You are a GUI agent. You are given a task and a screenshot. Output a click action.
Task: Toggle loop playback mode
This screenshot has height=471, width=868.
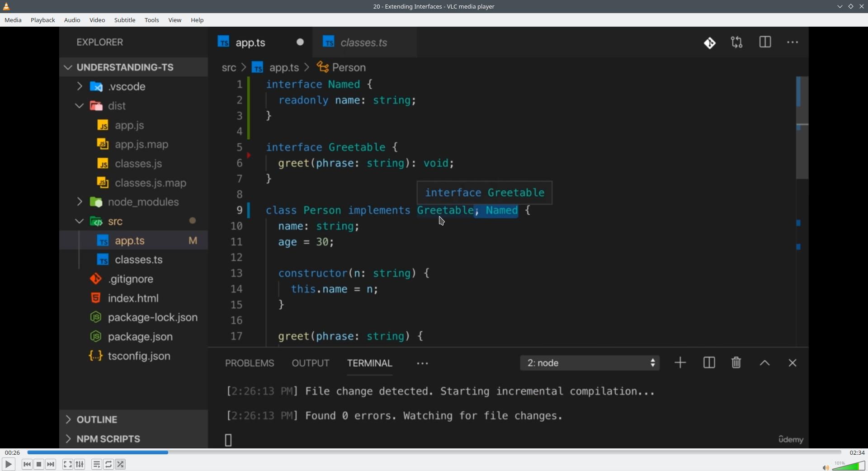[x=109, y=464]
